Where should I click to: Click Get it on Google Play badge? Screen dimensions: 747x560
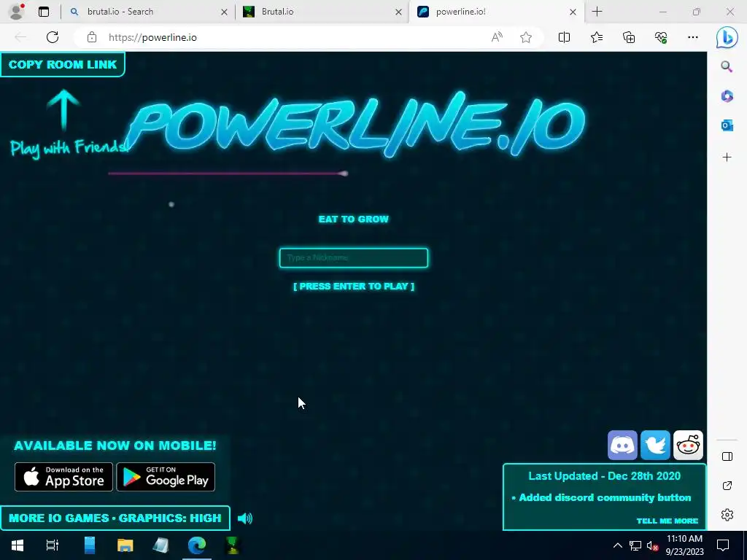166,477
